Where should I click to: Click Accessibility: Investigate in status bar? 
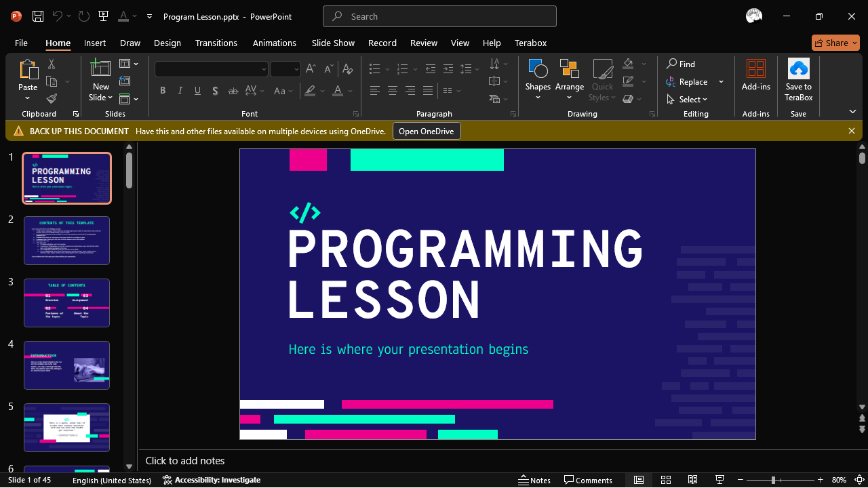[x=212, y=480]
